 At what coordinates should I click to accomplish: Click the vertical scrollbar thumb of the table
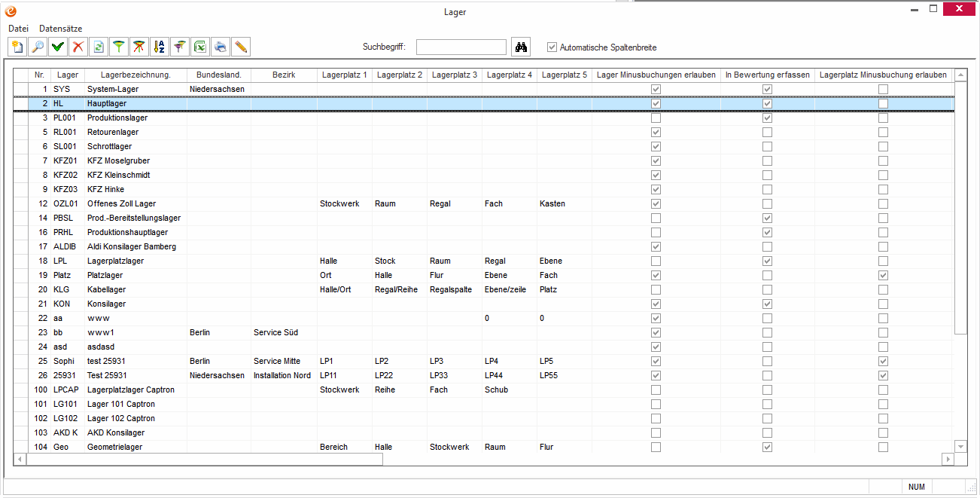960,207
